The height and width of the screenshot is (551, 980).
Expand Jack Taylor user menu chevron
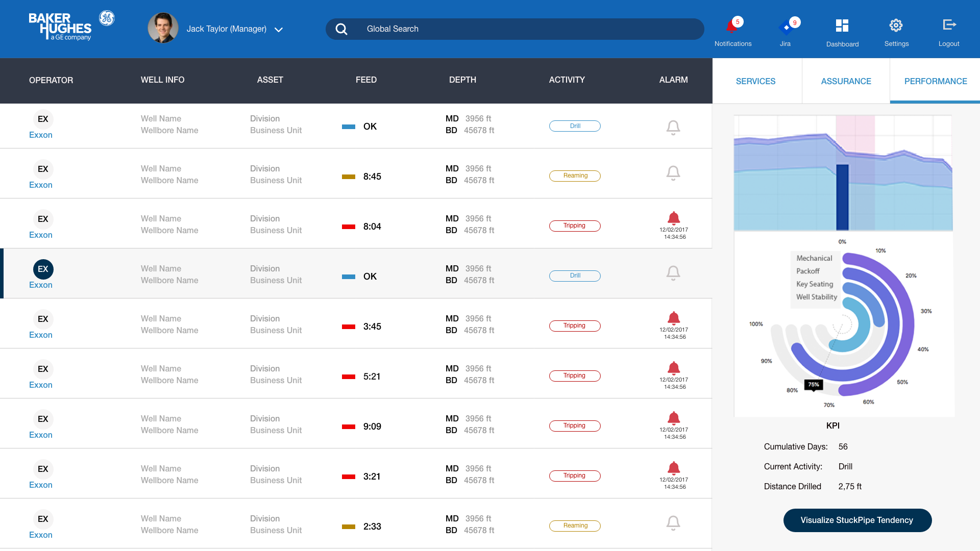[x=279, y=30]
